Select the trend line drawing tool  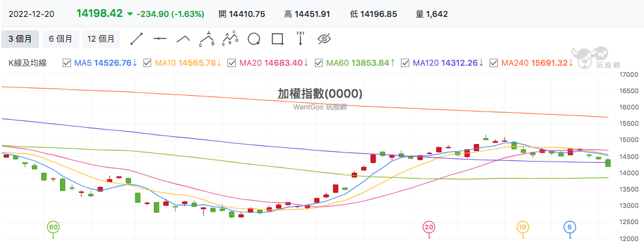pos(136,39)
